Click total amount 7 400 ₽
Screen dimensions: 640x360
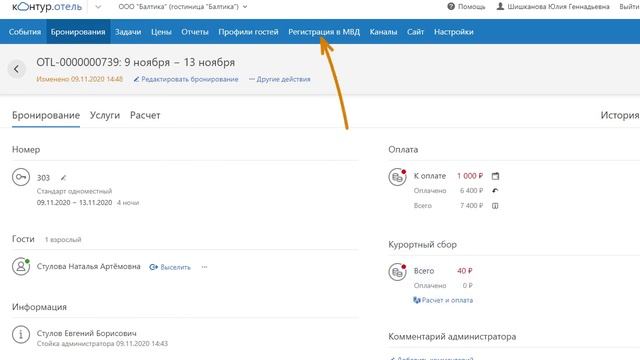[x=471, y=206]
